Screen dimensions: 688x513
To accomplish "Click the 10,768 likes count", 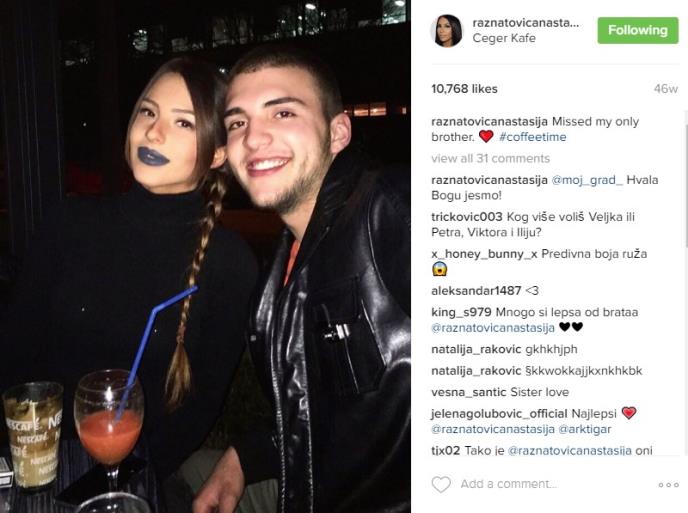I will [464, 89].
